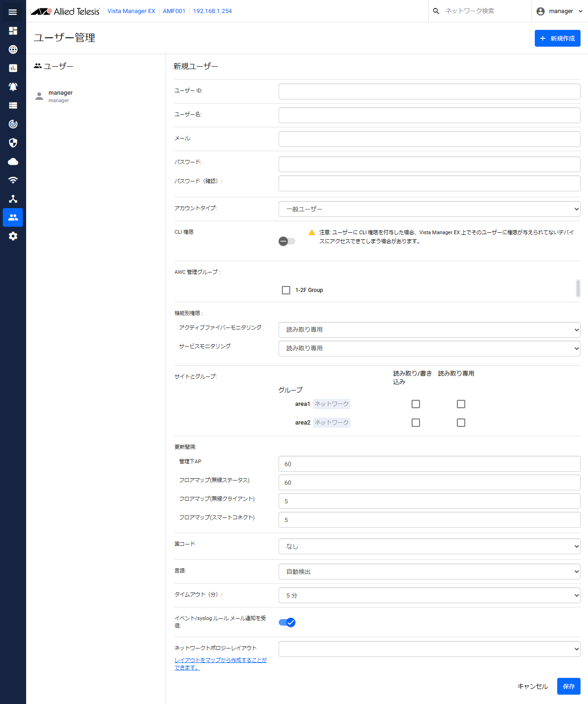588x704 pixels.
Task: Check area1 read-only checkbox
Action: [x=461, y=404]
